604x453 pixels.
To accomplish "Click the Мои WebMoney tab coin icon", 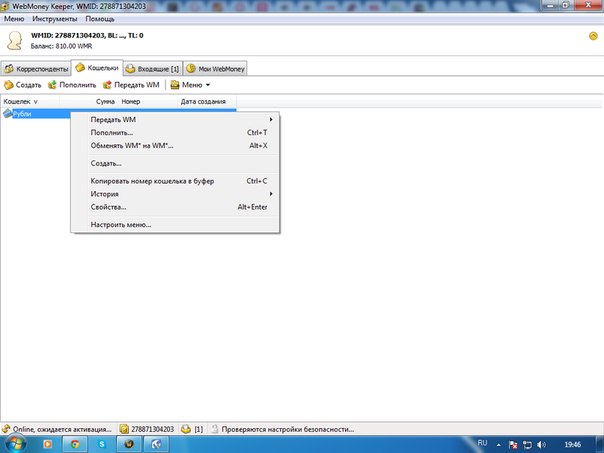I will (191, 69).
